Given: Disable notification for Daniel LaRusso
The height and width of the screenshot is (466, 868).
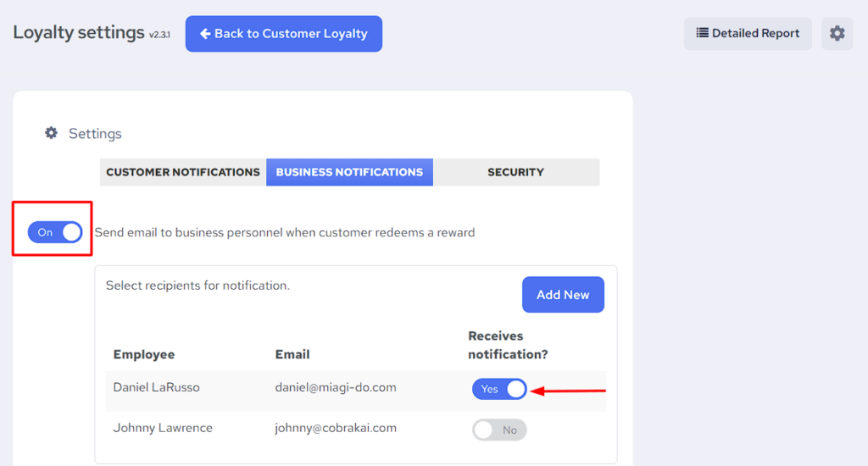Looking at the screenshot, I should [499, 389].
